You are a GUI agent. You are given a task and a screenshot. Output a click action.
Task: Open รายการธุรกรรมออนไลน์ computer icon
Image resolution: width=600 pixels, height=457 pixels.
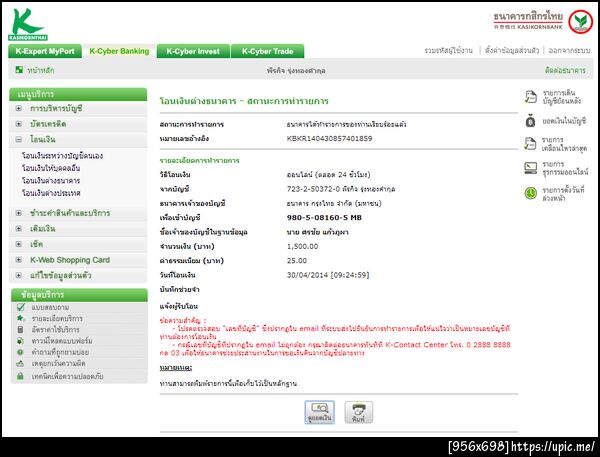coord(530,168)
